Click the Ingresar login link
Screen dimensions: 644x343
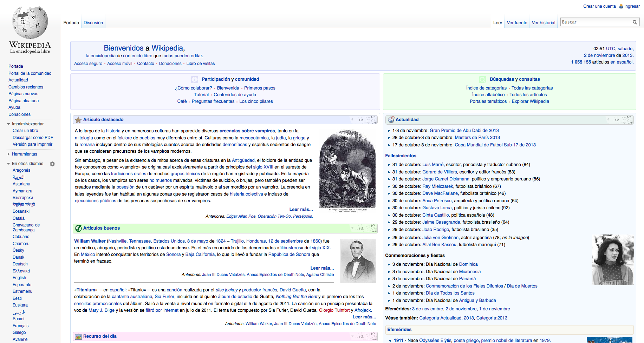coord(632,6)
